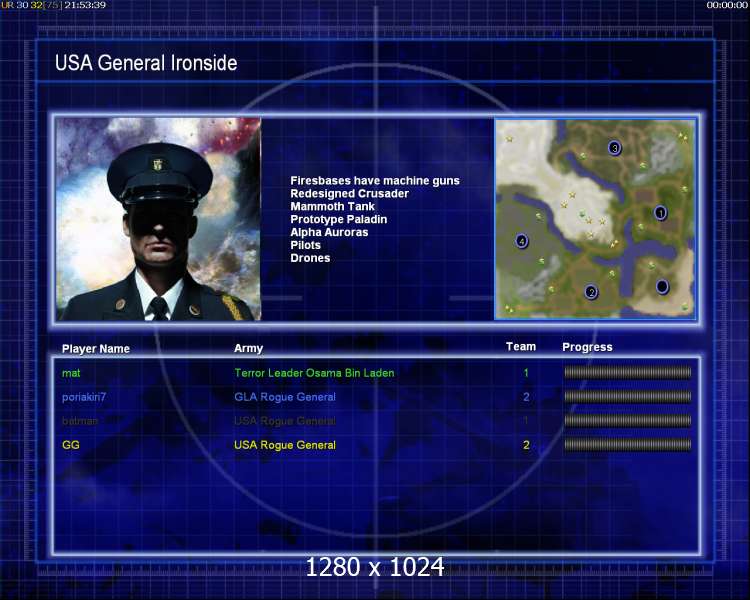Click the title USA General Ironside
This screenshot has width=750, height=600.
pos(146,63)
